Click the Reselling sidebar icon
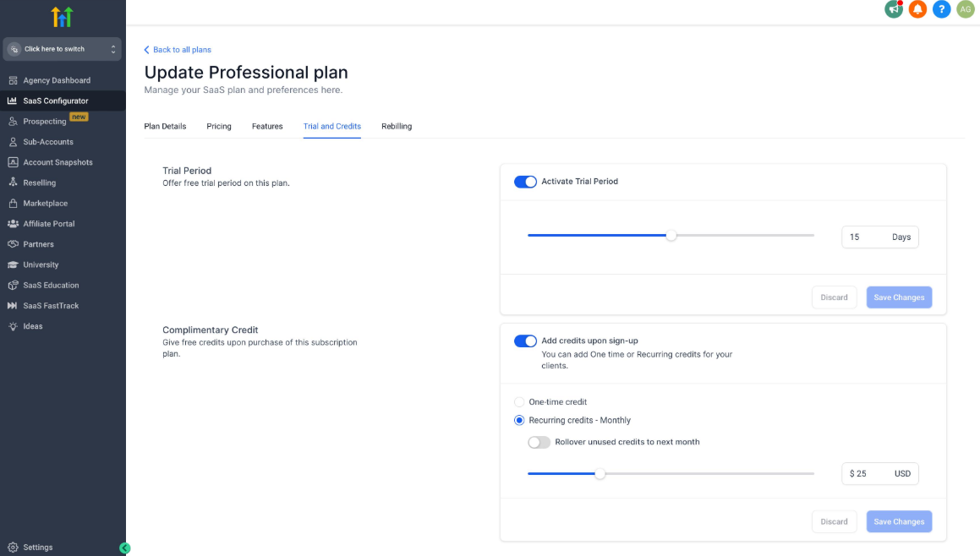This screenshot has width=980, height=556. pyautogui.click(x=13, y=183)
